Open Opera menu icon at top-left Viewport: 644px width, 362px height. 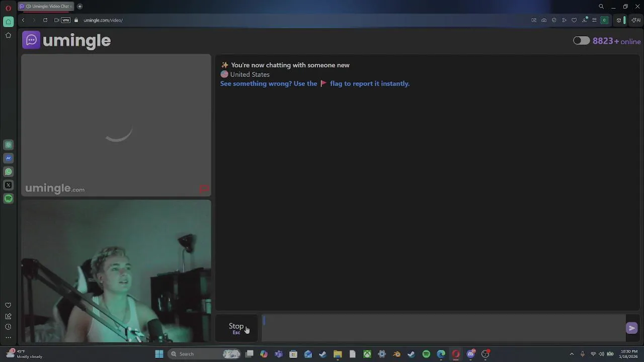click(x=8, y=8)
